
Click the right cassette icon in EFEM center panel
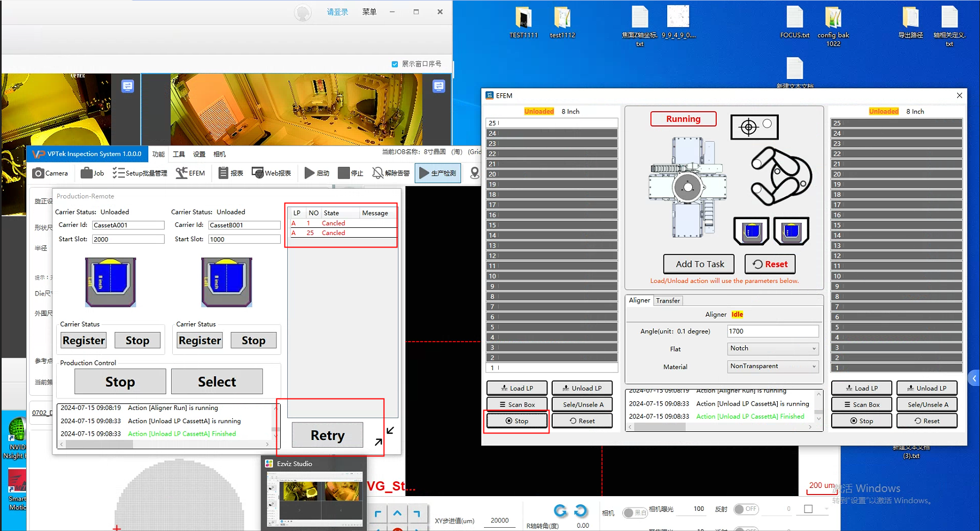[791, 231]
